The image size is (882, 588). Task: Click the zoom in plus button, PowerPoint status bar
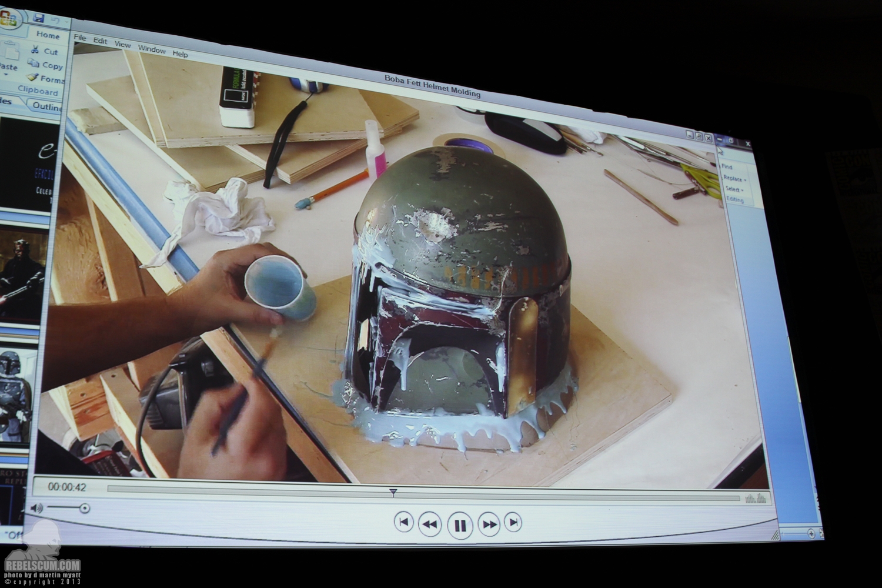point(811,533)
